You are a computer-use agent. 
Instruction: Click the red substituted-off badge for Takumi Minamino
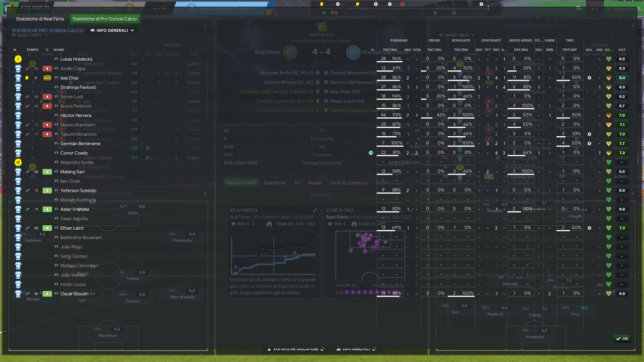click(47, 134)
